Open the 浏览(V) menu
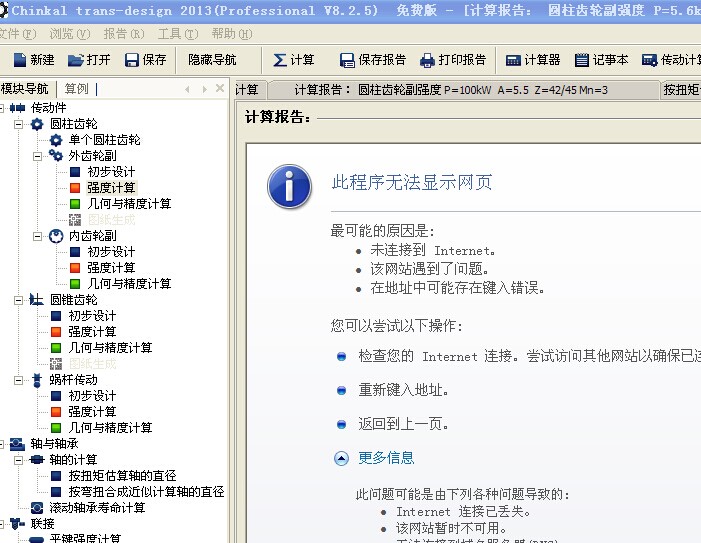The width and height of the screenshot is (701, 543). tap(69, 34)
